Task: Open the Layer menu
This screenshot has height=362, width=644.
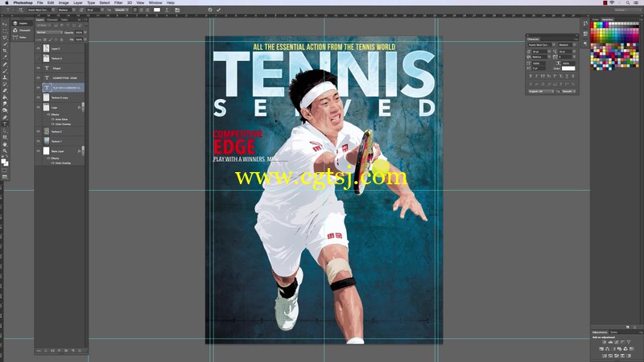Action: (x=77, y=2)
